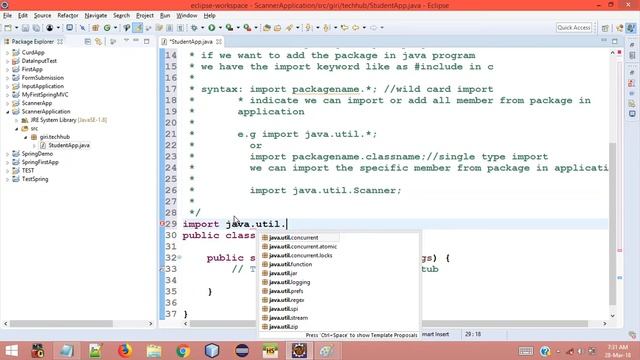
Task: Open the Package Explorer View Menu triangle
Action: click(126, 41)
